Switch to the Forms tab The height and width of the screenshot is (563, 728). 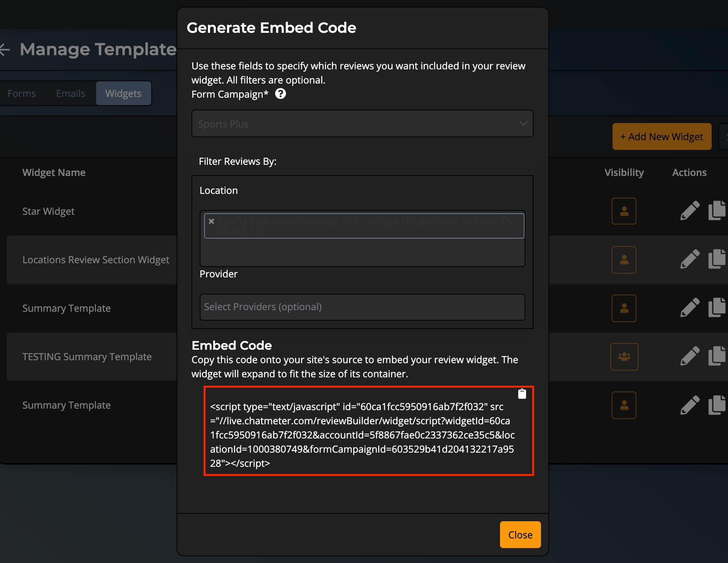point(22,93)
